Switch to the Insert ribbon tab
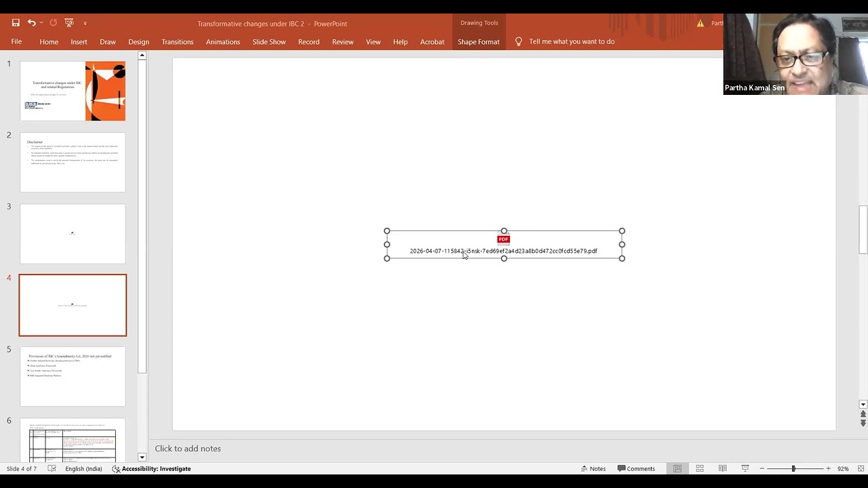Image resolution: width=868 pixels, height=488 pixels. click(79, 41)
